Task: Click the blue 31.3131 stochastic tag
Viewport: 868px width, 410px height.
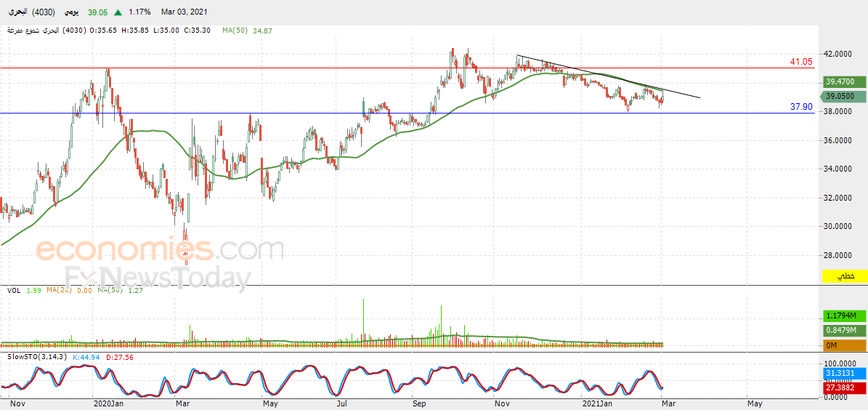Action: point(844,373)
